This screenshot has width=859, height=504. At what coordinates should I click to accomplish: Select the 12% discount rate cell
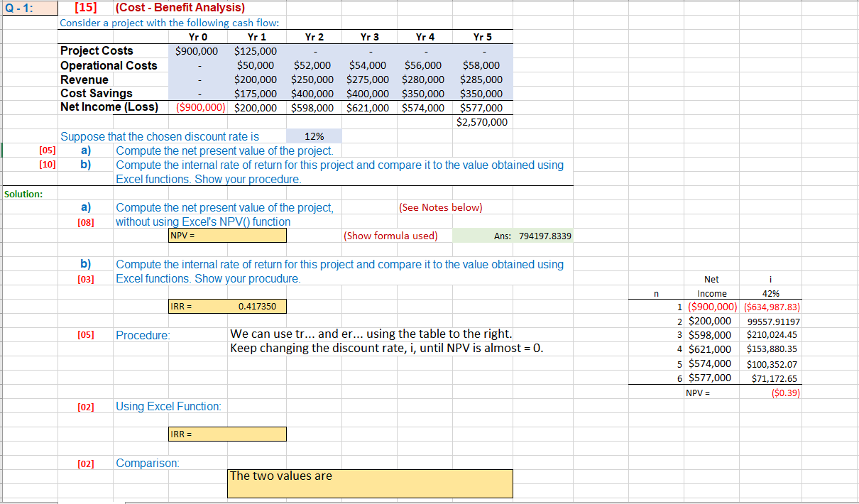[313, 136]
